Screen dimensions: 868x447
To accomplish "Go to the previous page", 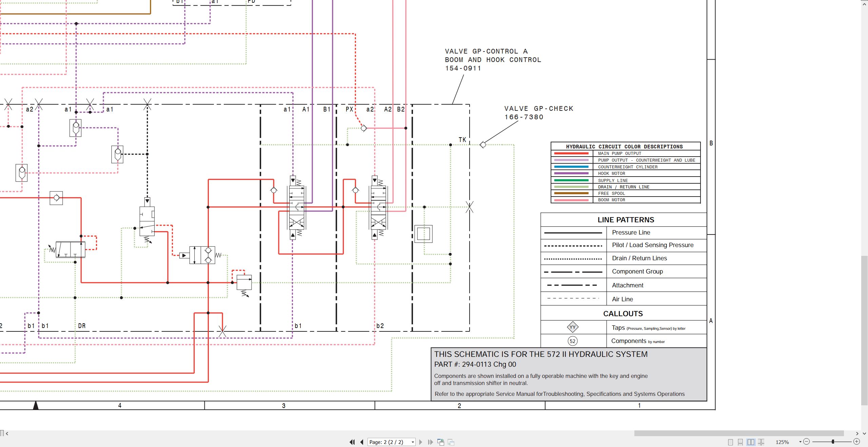I will [x=362, y=442].
